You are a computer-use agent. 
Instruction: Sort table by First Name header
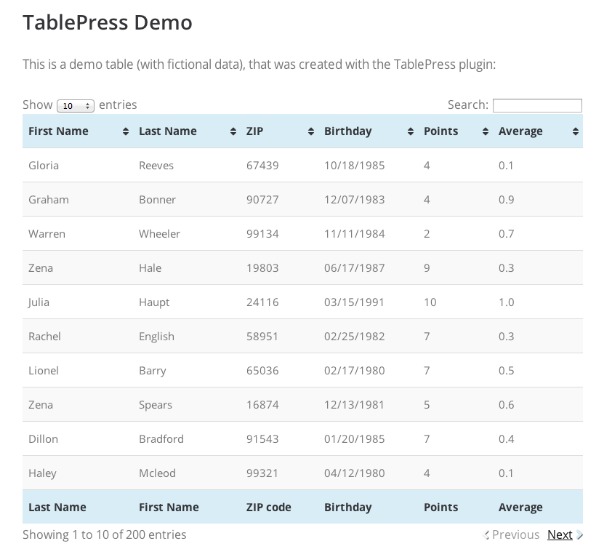[x=58, y=131]
